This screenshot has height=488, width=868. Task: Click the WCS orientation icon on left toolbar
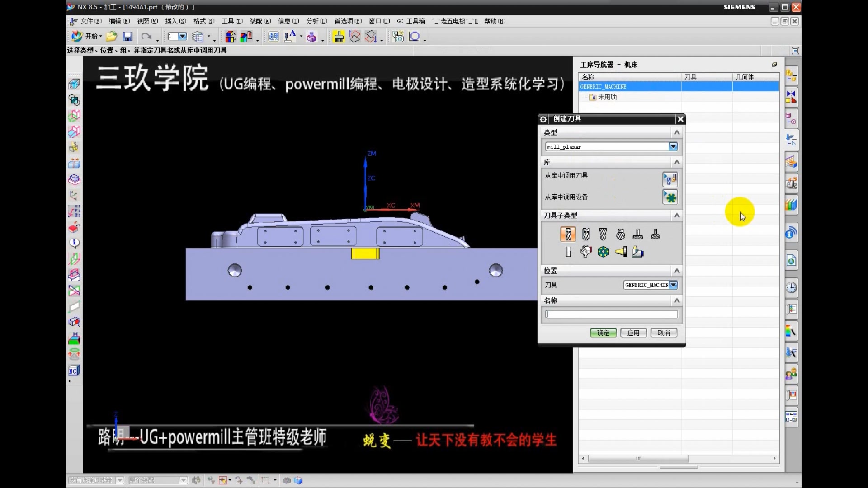point(74,196)
